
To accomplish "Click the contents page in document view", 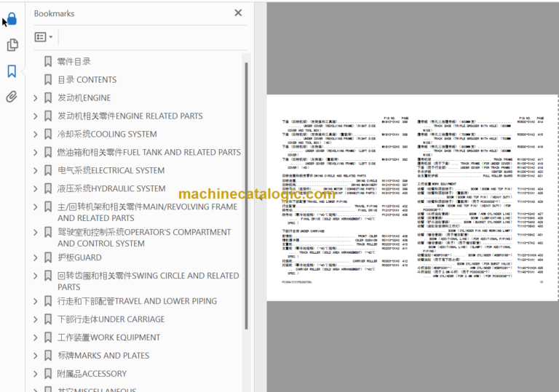I will pos(413,198).
